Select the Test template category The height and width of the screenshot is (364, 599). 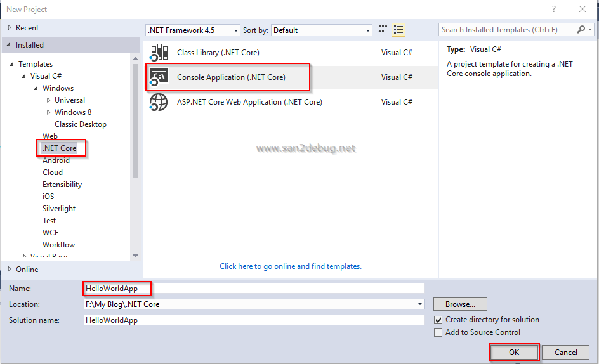click(x=49, y=221)
